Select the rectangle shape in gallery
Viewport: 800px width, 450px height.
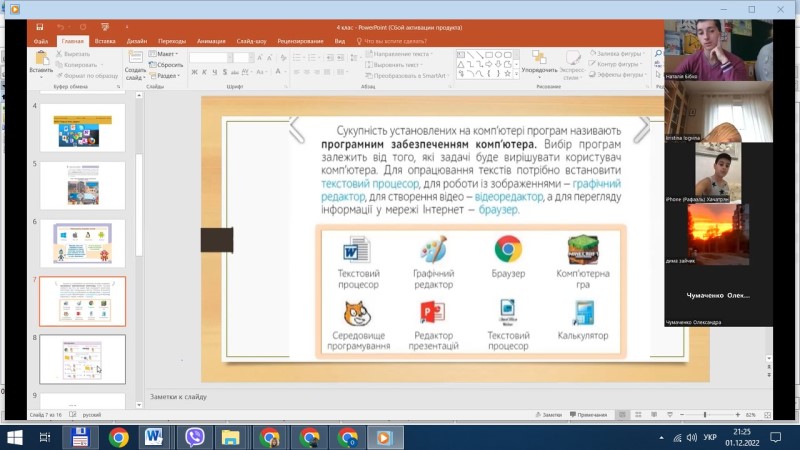(x=489, y=55)
